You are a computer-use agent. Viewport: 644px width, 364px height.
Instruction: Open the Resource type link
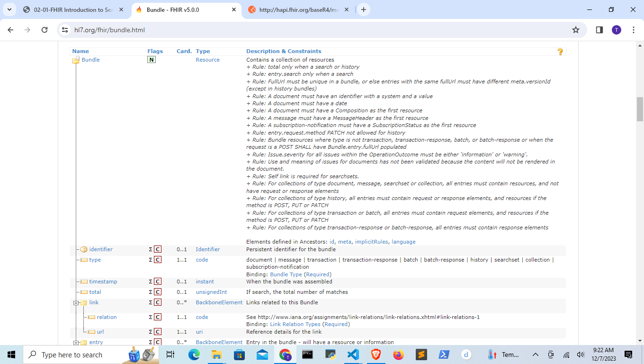coord(208,60)
